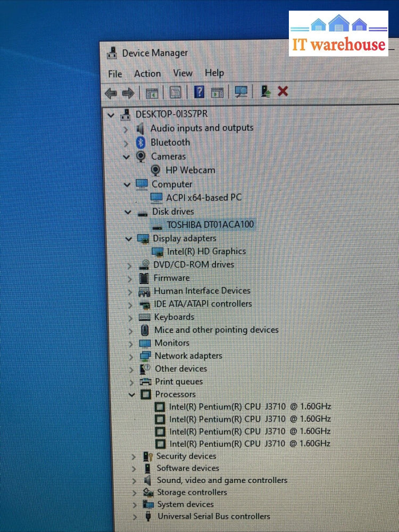Collapse the Processors category

[x=131, y=395]
